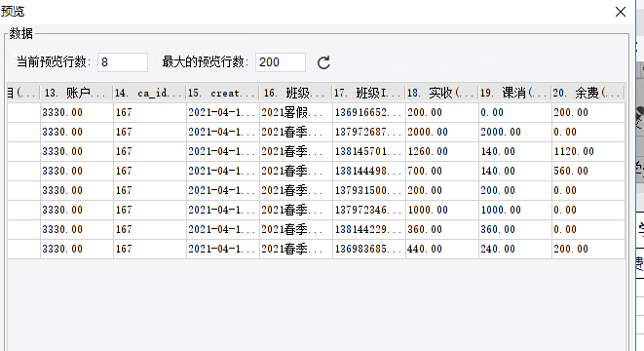Viewport: 644px width, 351px height.
Task: Select class ID cell 136916652
Action: tap(369, 113)
